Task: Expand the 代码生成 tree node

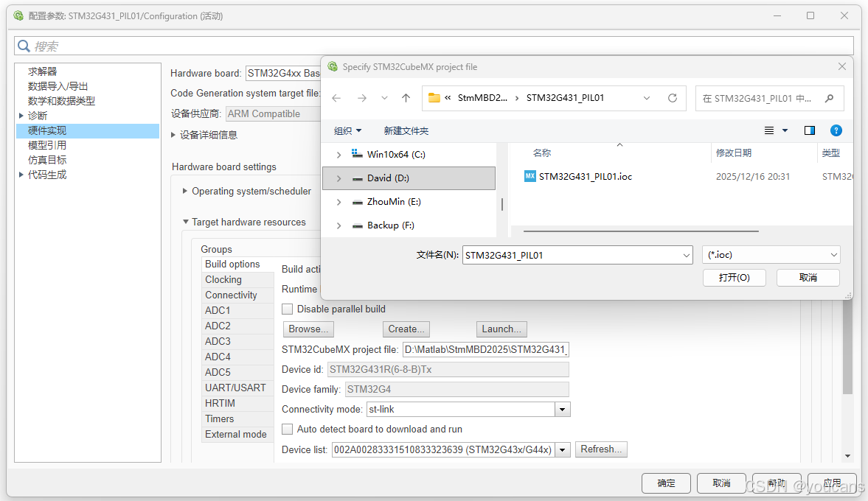Action: 21,175
